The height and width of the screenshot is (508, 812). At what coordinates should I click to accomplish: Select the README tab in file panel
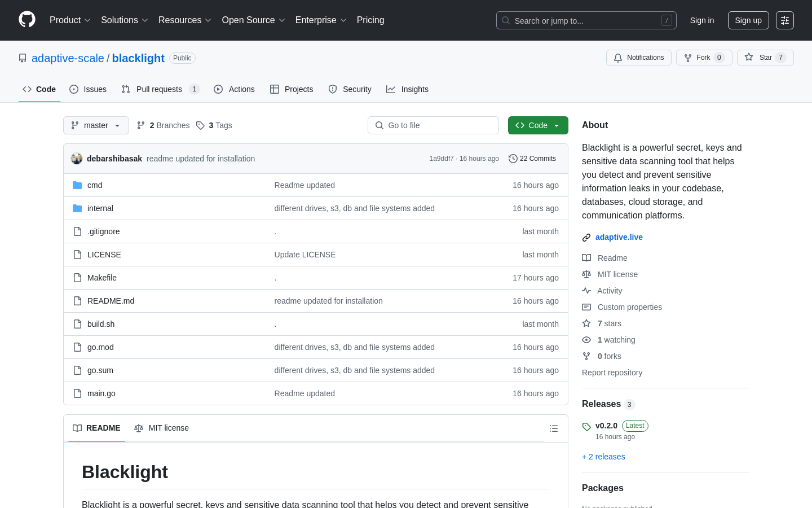tap(96, 428)
